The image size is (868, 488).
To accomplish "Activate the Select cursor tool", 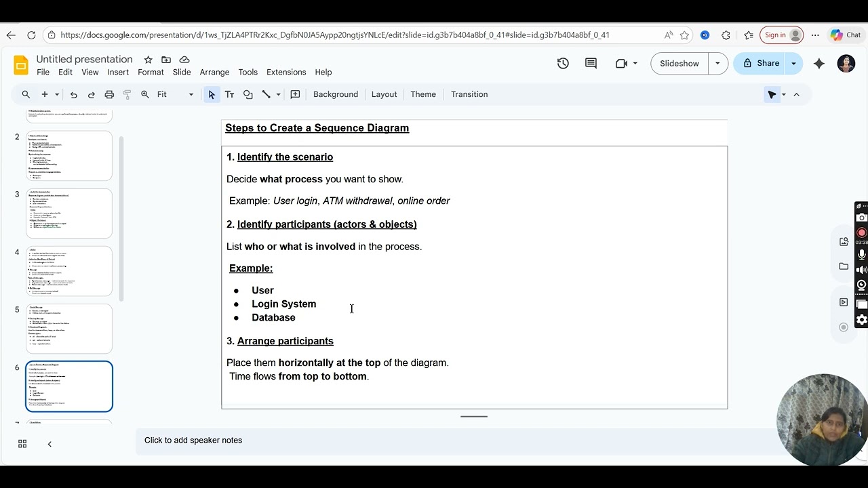I will pos(212,94).
